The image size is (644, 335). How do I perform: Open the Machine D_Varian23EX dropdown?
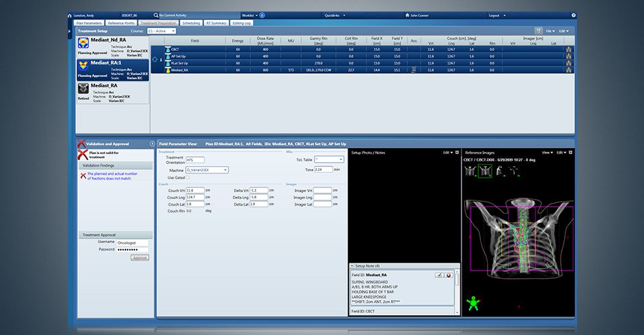tap(207, 170)
